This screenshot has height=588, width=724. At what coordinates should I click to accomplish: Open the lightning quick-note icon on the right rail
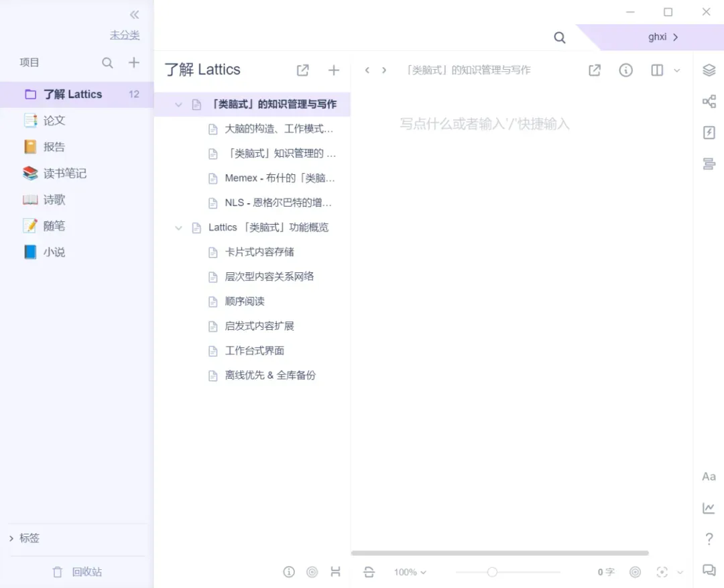point(709,133)
